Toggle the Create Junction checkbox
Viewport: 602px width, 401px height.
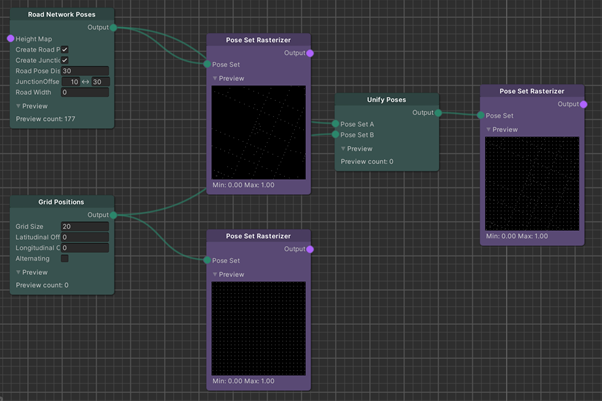[x=65, y=61]
